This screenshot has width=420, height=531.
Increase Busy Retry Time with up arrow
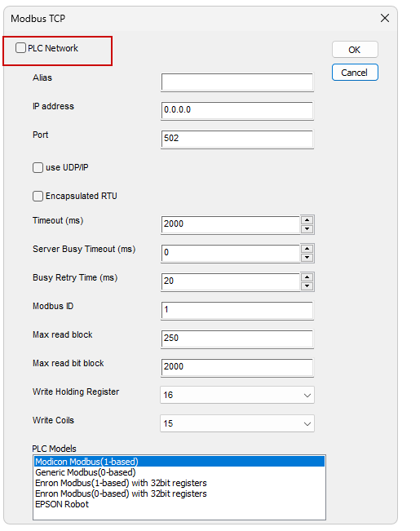click(x=307, y=277)
